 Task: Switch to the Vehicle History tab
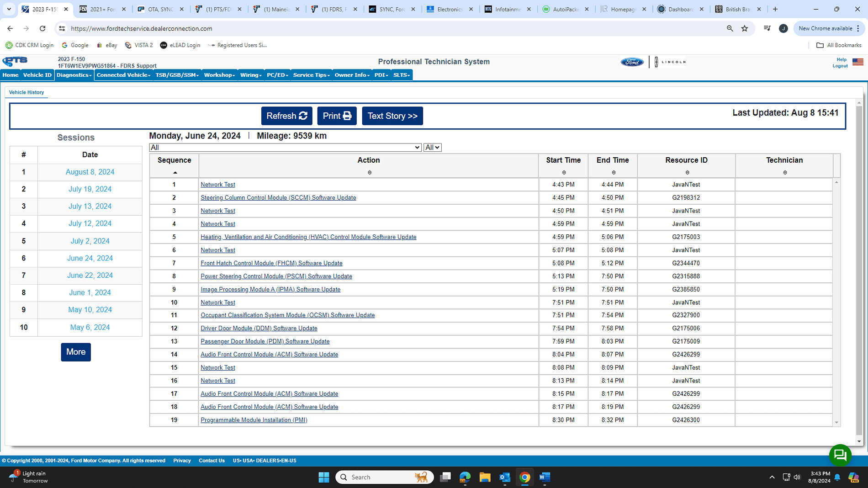click(x=26, y=92)
